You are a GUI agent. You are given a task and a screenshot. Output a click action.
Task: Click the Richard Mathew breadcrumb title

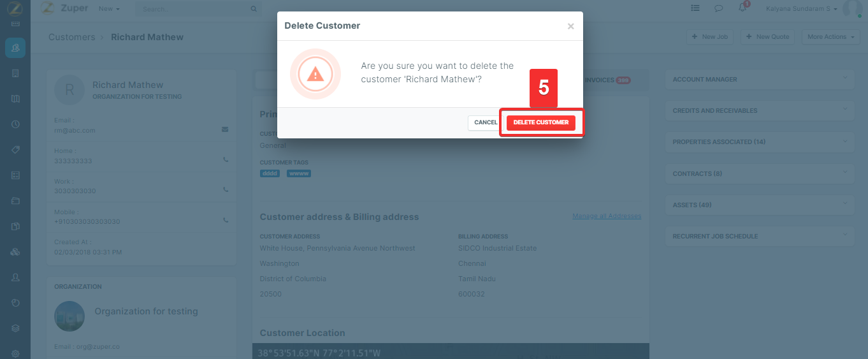(147, 37)
